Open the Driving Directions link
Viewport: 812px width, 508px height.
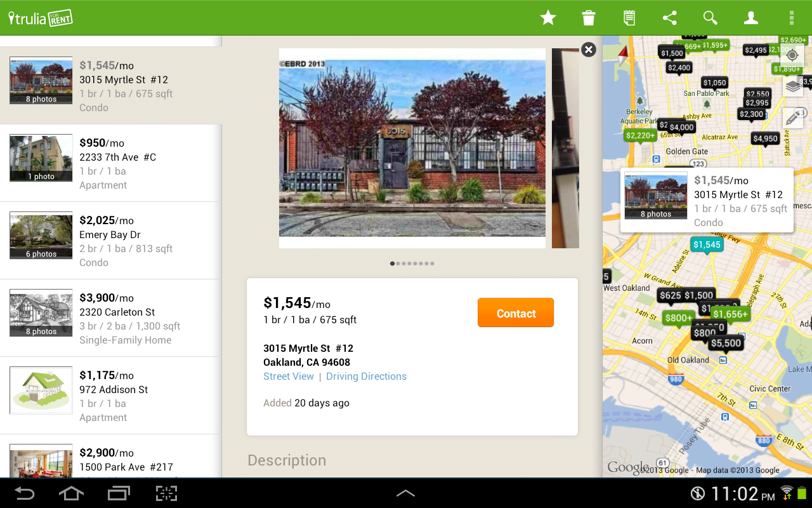(x=366, y=377)
